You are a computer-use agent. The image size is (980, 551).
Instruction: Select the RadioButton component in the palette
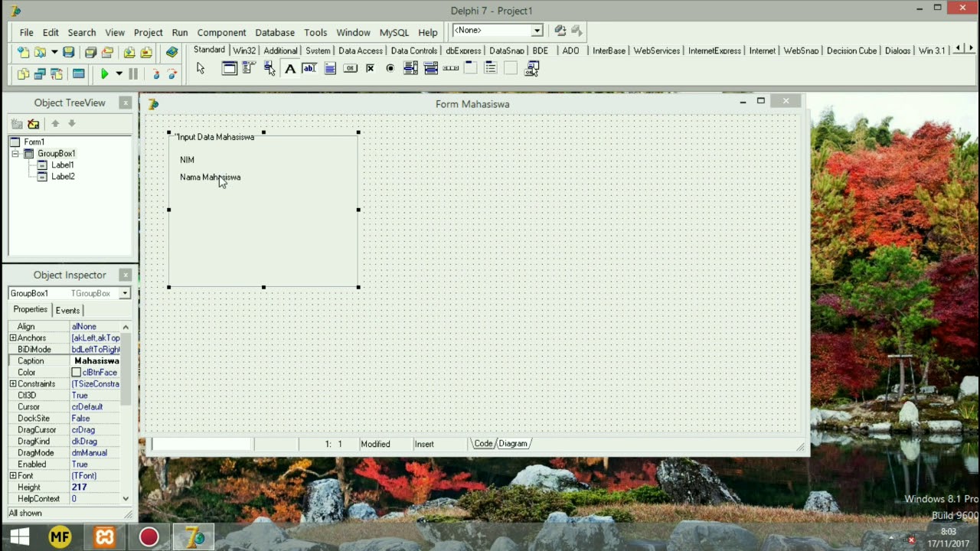pos(390,69)
